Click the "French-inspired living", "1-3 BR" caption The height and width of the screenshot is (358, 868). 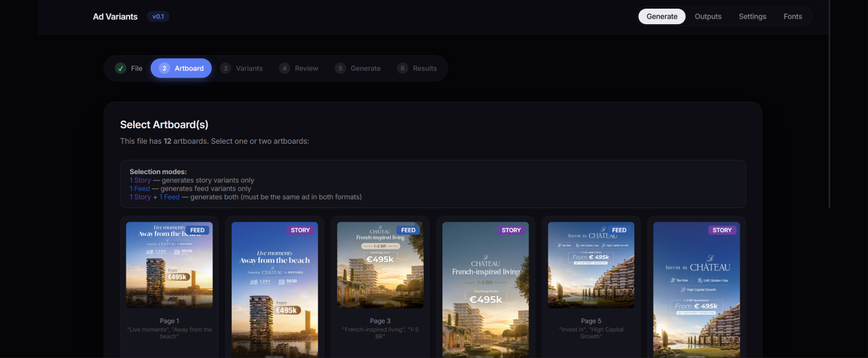click(x=380, y=333)
